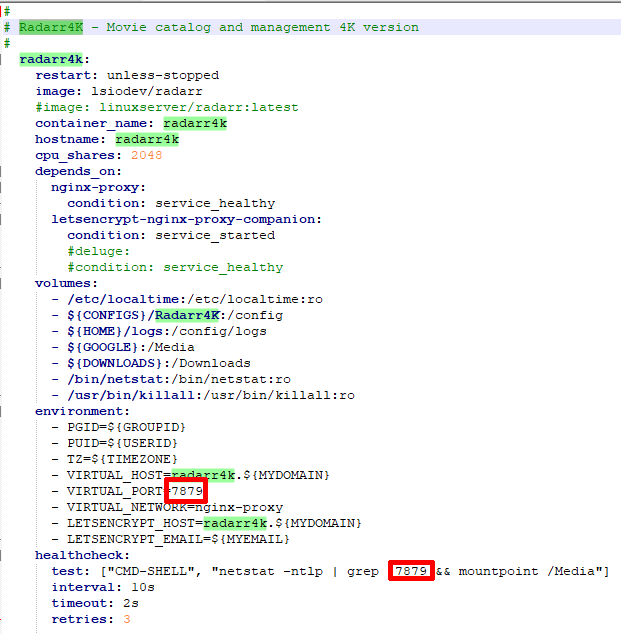This screenshot has height=634, width=621.
Task: Click '/etc/localtime:/etc/localtime:ro' volume entry
Action: pyautogui.click(x=195, y=299)
